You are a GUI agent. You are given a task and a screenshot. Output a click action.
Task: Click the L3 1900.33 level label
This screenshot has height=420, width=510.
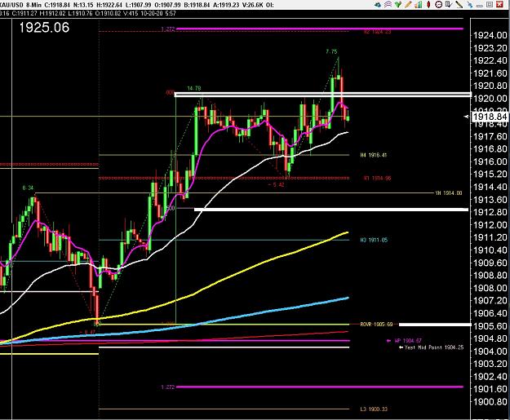[374, 409]
